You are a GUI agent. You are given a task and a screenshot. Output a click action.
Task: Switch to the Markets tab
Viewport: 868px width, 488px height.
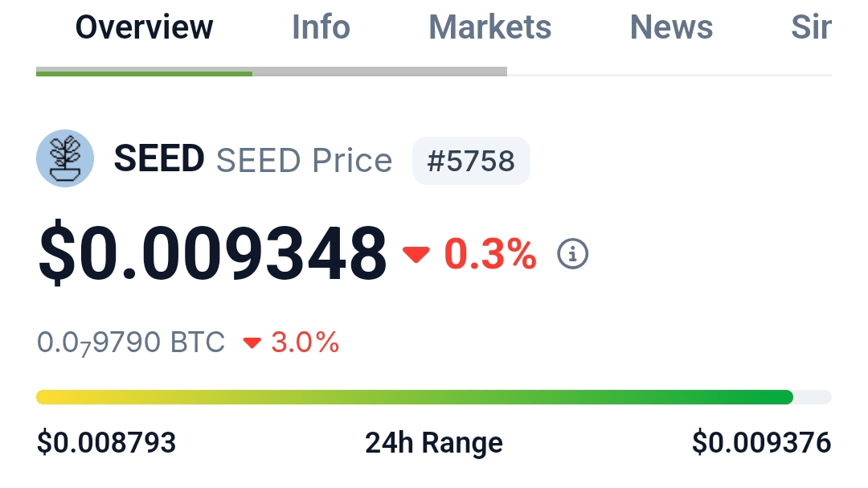pyautogui.click(x=489, y=27)
